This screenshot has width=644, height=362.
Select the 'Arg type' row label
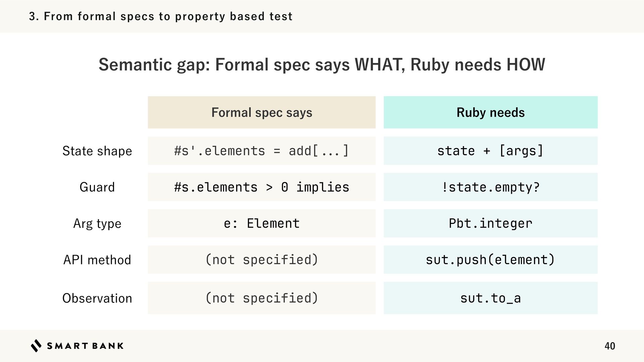click(x=97, y=223)
